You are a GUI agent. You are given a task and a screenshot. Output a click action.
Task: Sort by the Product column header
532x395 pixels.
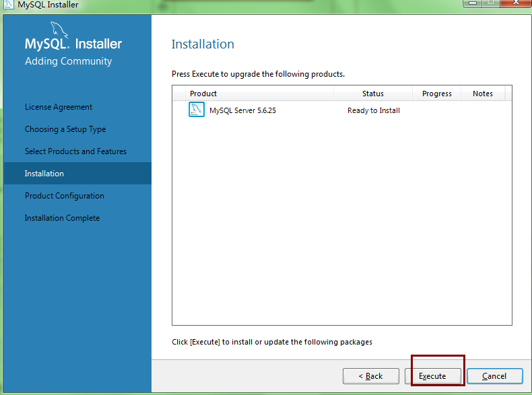259,94
